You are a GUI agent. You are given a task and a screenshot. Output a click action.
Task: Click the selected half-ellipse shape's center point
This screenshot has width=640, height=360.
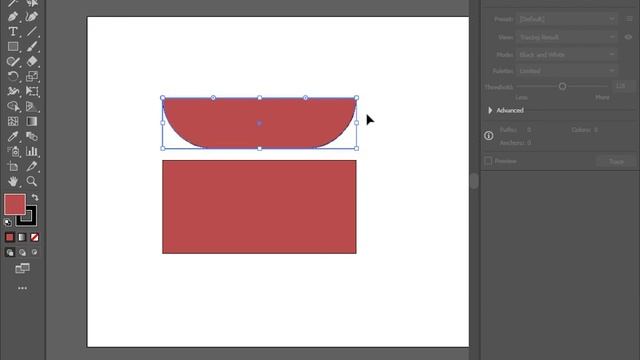[260, 123]
